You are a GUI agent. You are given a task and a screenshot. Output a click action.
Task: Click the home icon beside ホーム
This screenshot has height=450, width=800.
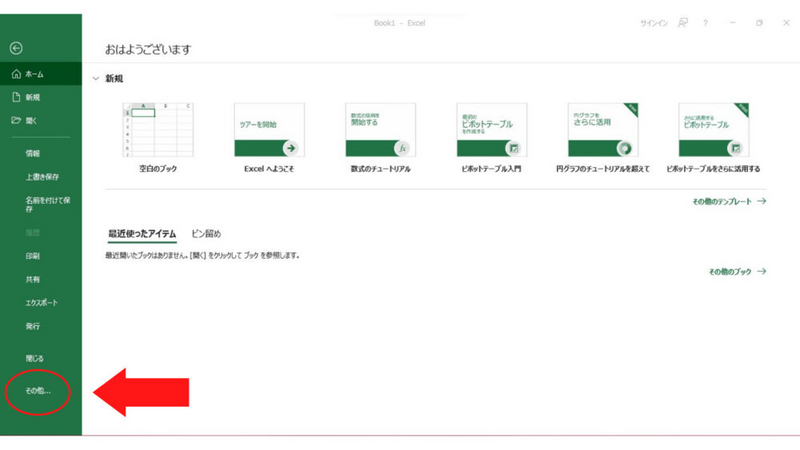point(16,74)
